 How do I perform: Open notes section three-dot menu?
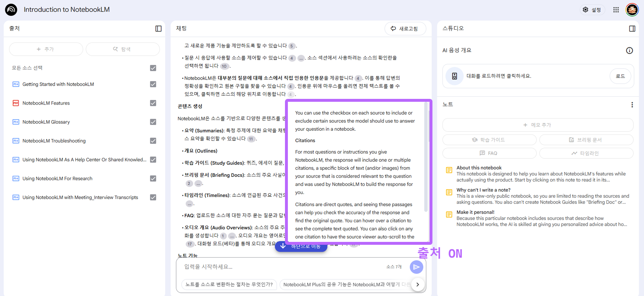[632, 105]
